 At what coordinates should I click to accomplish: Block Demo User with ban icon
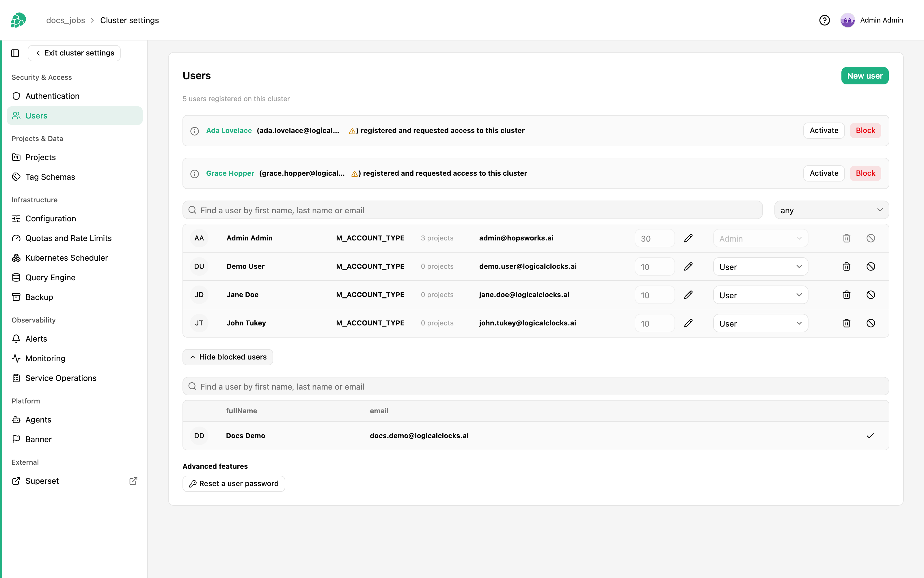coord(871,266)
